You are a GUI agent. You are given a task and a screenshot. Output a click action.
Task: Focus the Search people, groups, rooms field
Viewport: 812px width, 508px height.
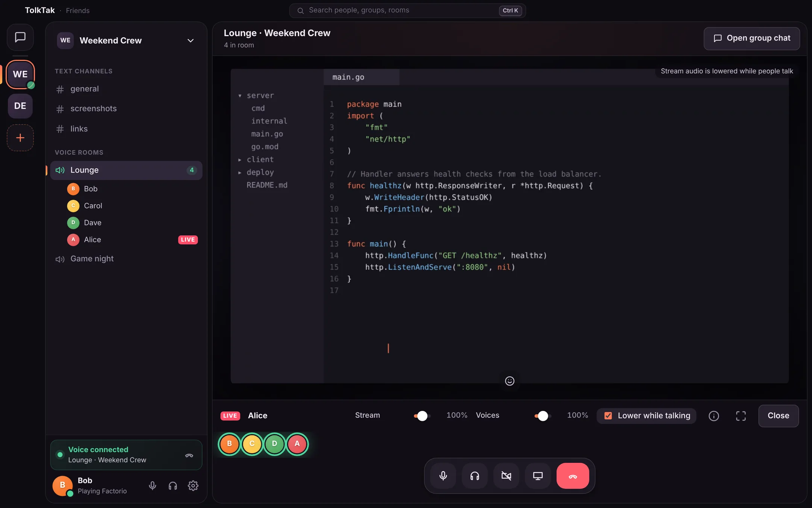point(408,11)
